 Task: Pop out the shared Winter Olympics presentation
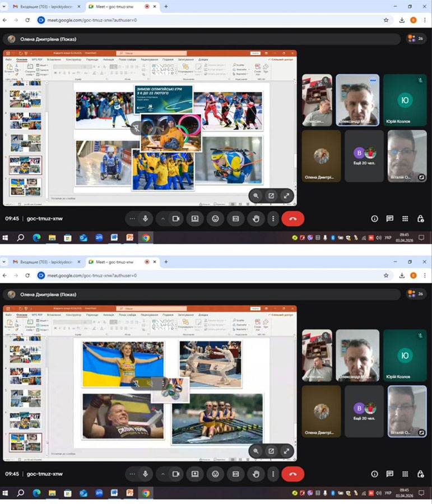(x=271, y=195)
